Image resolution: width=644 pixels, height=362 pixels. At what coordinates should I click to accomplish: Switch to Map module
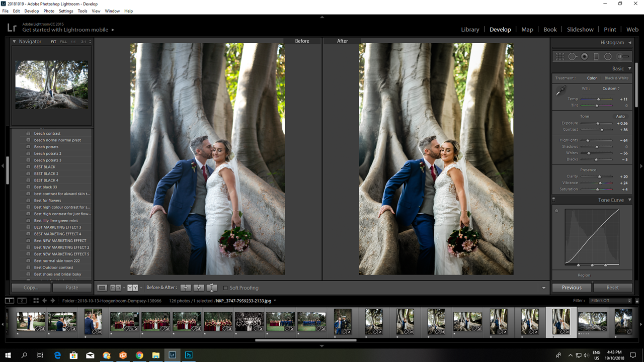[527, 30]
